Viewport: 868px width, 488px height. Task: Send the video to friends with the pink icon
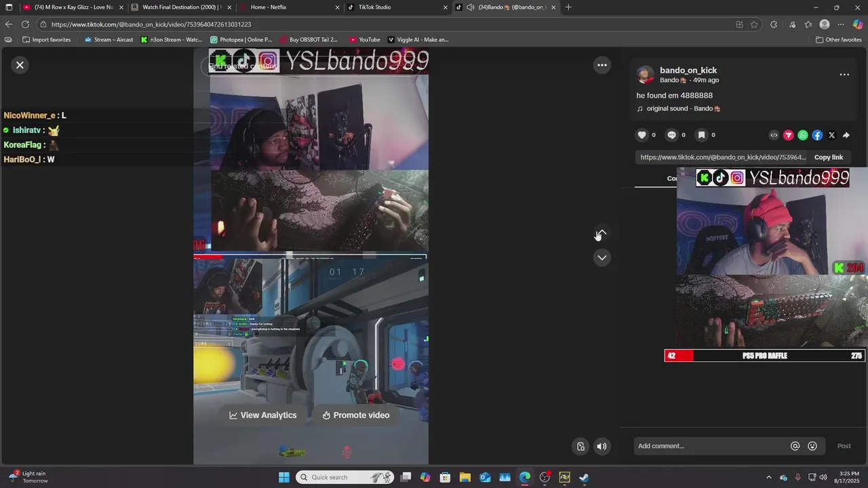point(788,136)
